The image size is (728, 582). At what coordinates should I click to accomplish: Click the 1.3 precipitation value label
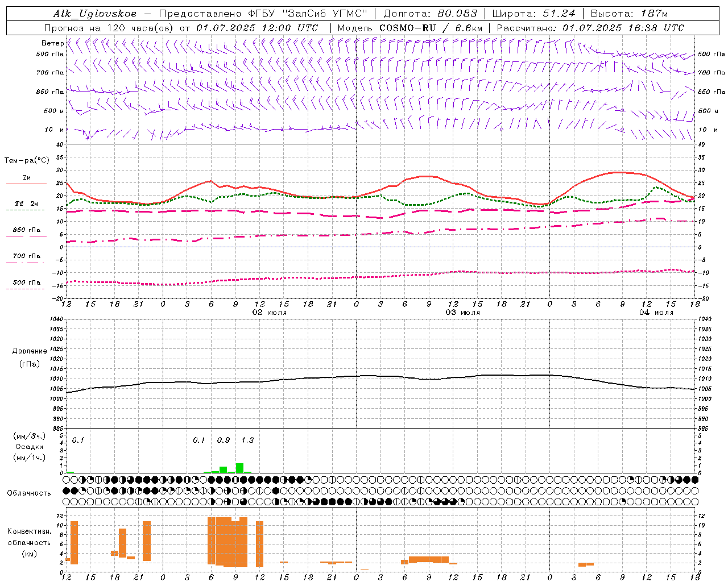click(247, 440)
